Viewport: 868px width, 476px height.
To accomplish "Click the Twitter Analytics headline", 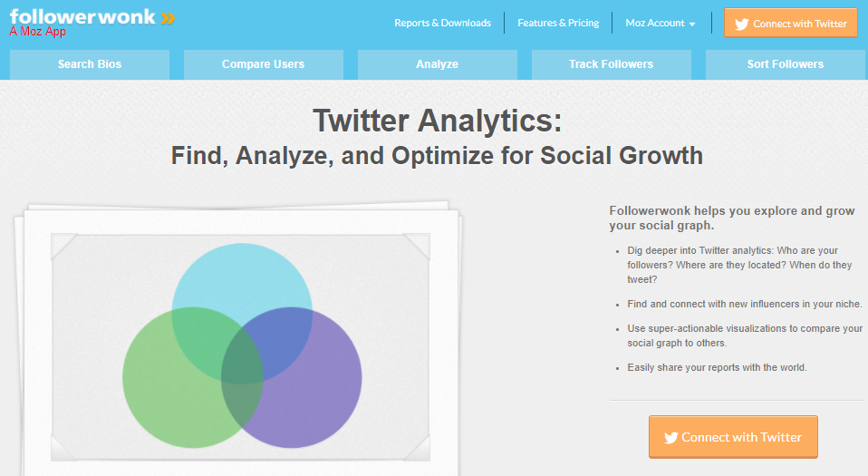I will point(437,121).
